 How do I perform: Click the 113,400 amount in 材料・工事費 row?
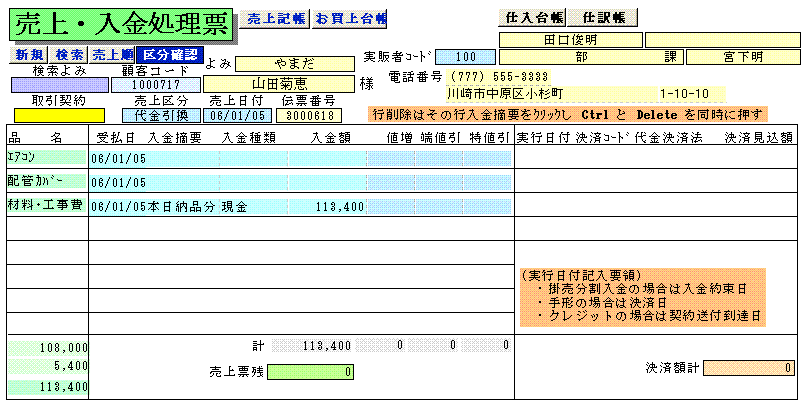coord(327,207)
